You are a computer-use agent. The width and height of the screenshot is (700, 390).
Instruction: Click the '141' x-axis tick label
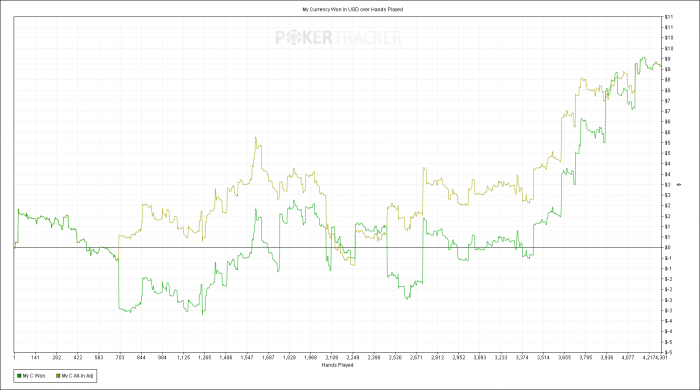35,357
